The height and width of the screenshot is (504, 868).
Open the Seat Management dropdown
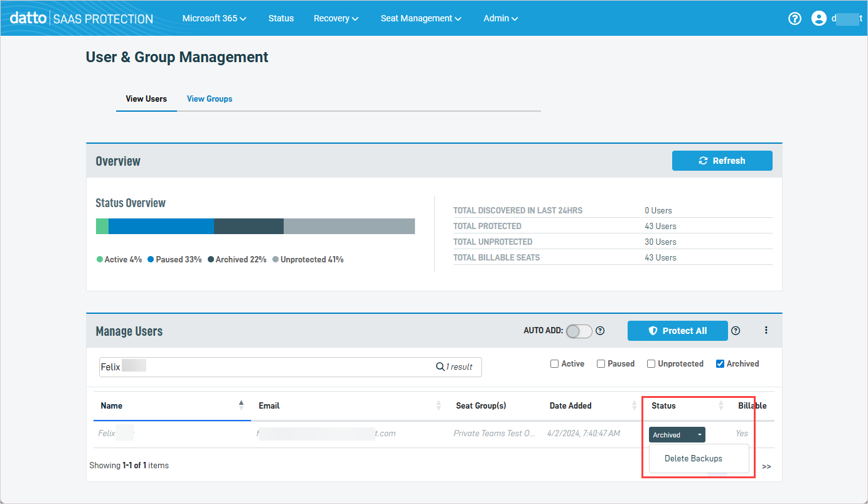click(x=421, y=18)
